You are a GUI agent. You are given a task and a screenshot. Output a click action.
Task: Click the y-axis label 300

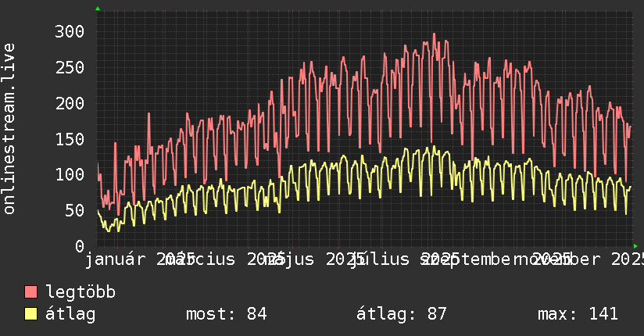coord(70,31)
